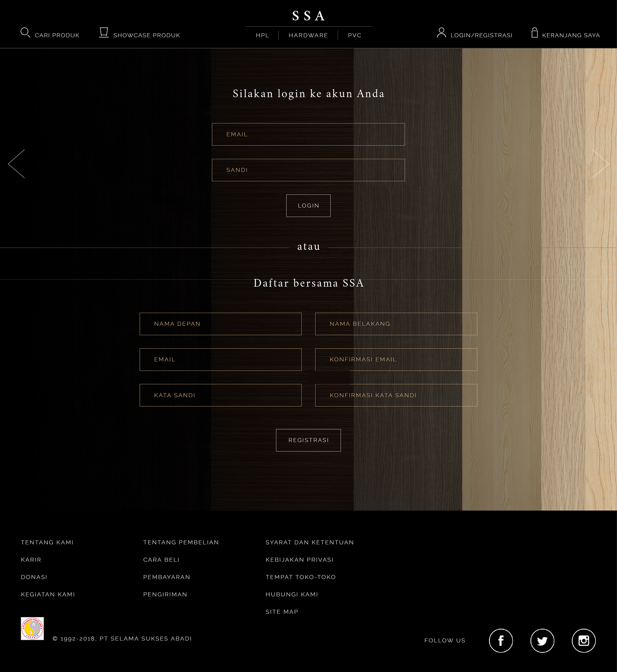The image size is (617, 672).
Task: Click the 'Daftar bersama SSA' heading
Action: pyautogui.click(x=308, y=283)
